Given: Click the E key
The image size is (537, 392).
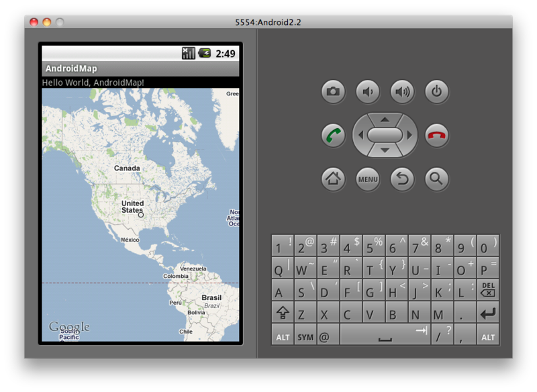Looking at the screenshot, I should click(328, 267).
